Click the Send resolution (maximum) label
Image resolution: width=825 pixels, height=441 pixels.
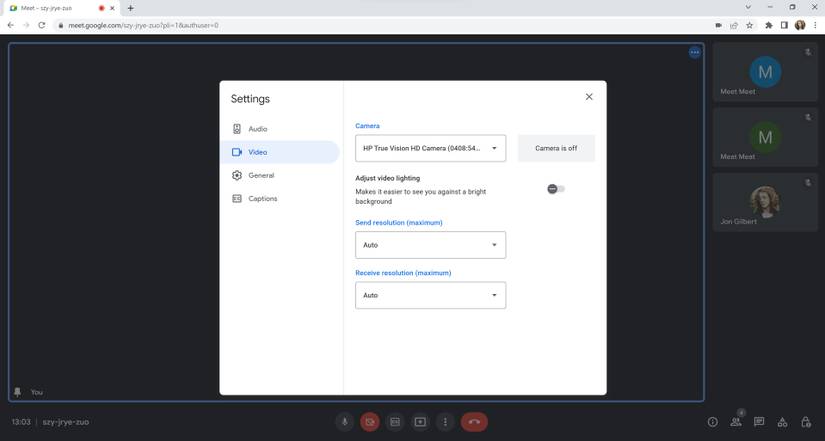399,223
